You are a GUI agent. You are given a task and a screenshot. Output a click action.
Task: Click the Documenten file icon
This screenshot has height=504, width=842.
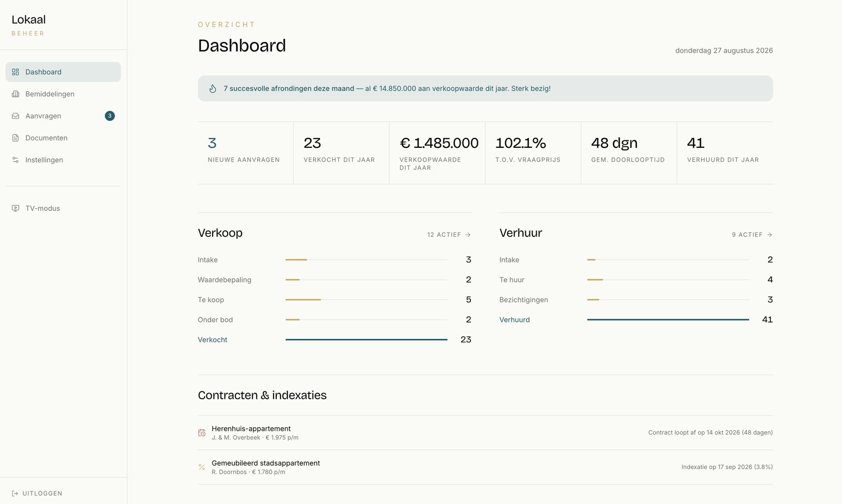[15, 138]
